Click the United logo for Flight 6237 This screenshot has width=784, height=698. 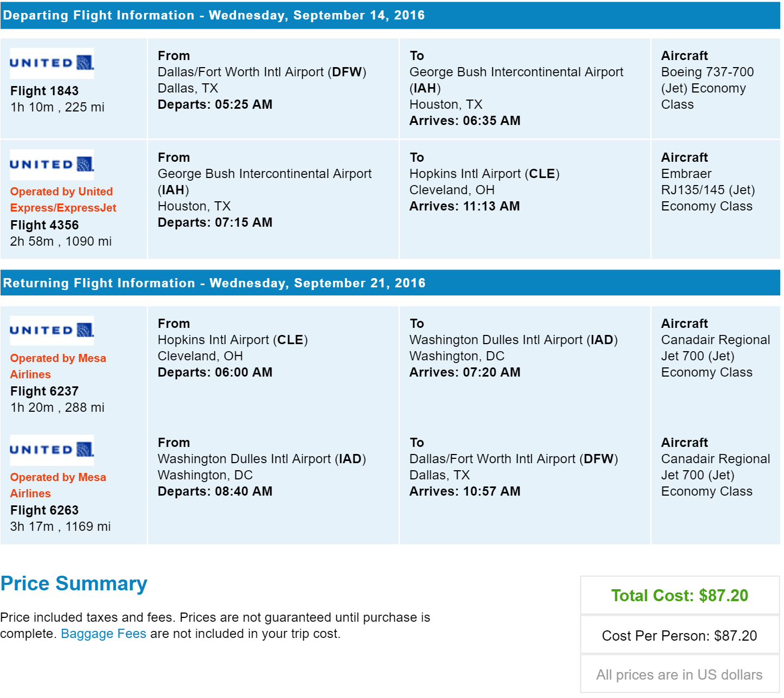click(x=52, y=331)
